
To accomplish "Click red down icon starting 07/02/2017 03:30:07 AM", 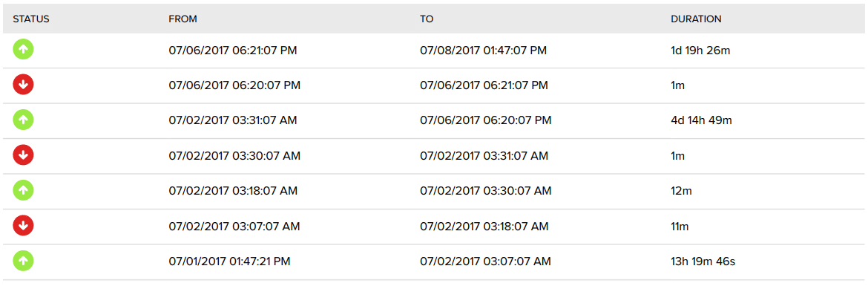I will (23, 156).
